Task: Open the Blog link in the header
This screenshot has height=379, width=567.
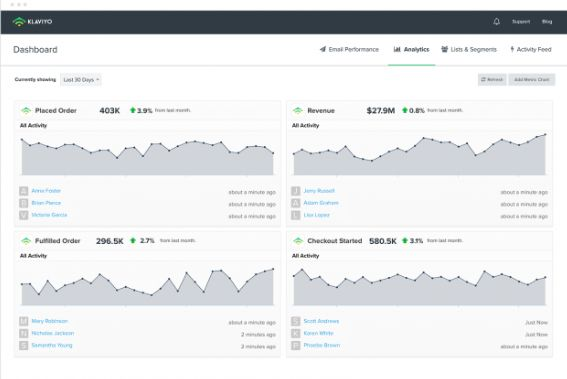Action: [547, 22]
